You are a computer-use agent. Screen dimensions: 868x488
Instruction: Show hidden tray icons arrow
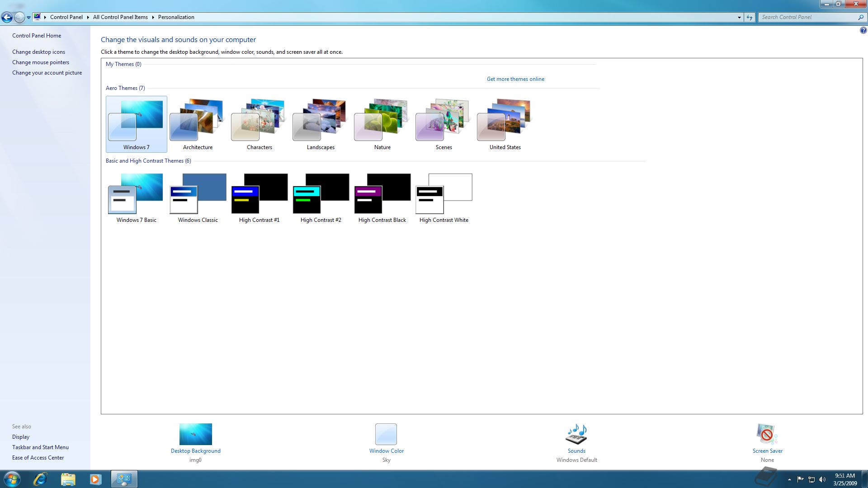pos(789,479)
